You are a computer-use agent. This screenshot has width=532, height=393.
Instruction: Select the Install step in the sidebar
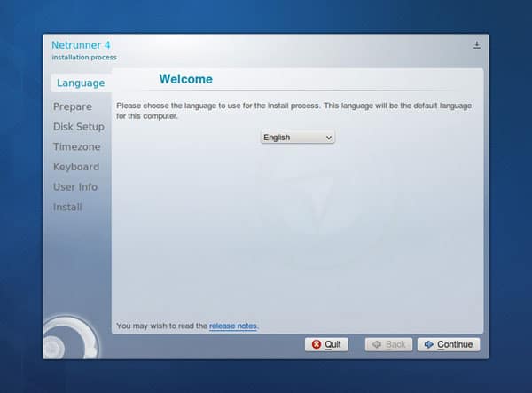(x=67, y=208)
